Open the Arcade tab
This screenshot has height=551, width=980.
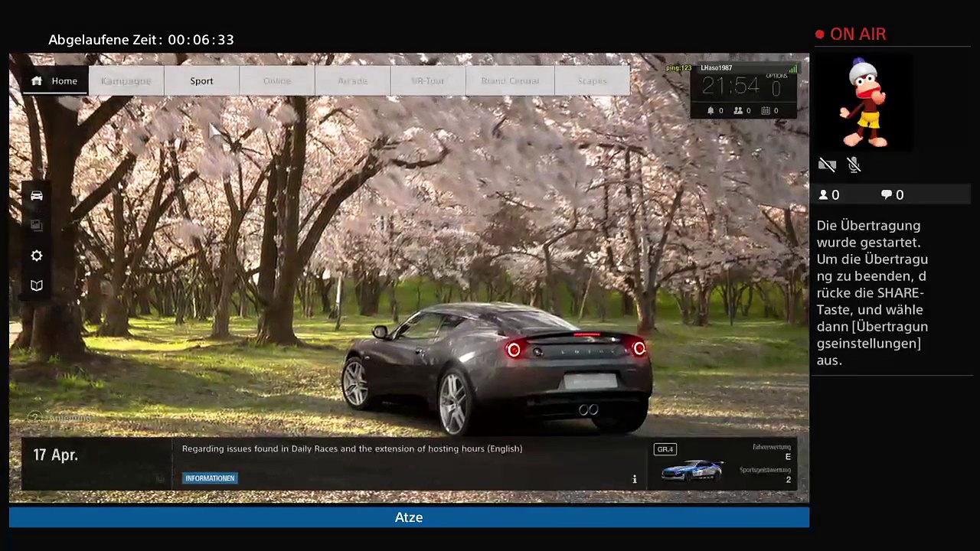click(352, 80)
